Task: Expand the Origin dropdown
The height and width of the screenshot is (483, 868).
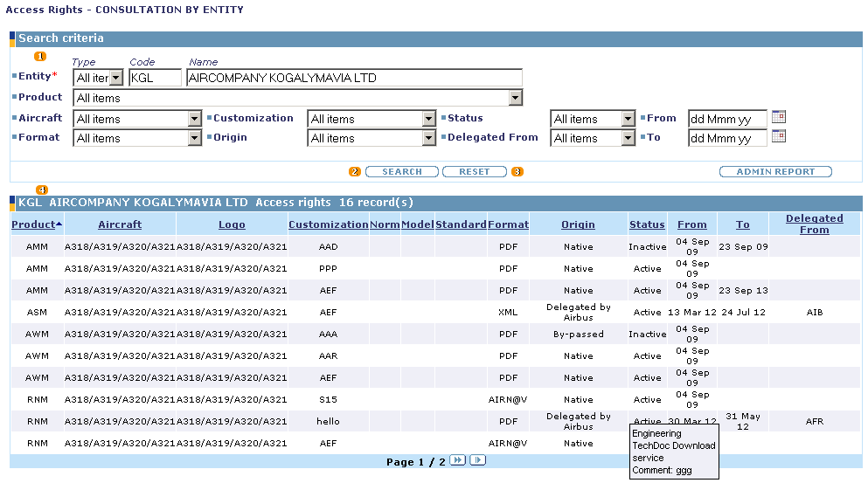Action: click(429, 138)
